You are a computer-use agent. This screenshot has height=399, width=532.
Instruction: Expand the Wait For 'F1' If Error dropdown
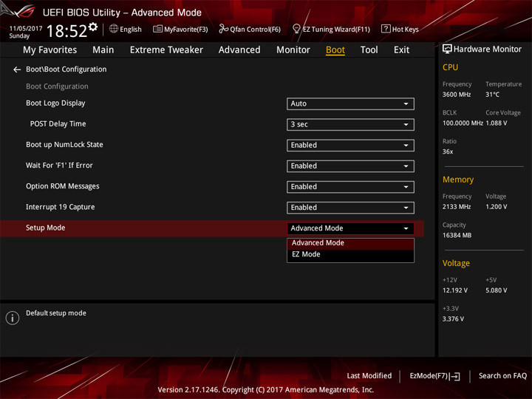(x=350, y=166)
